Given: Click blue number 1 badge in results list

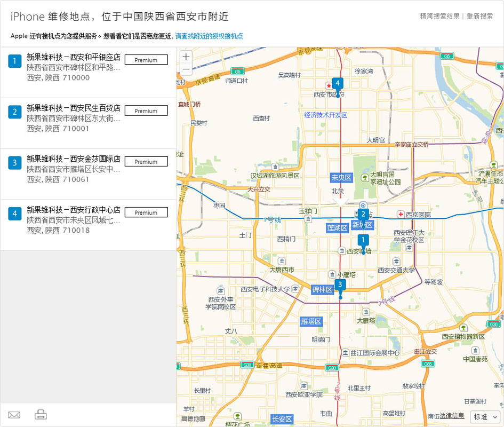Looking at the screenshot, I should 14,61.
